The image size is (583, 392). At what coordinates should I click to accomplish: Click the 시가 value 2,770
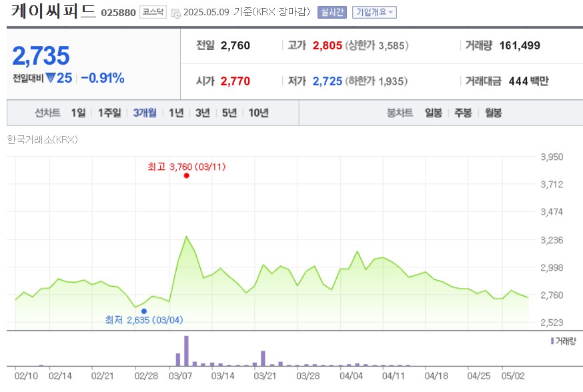pos(235,81)
